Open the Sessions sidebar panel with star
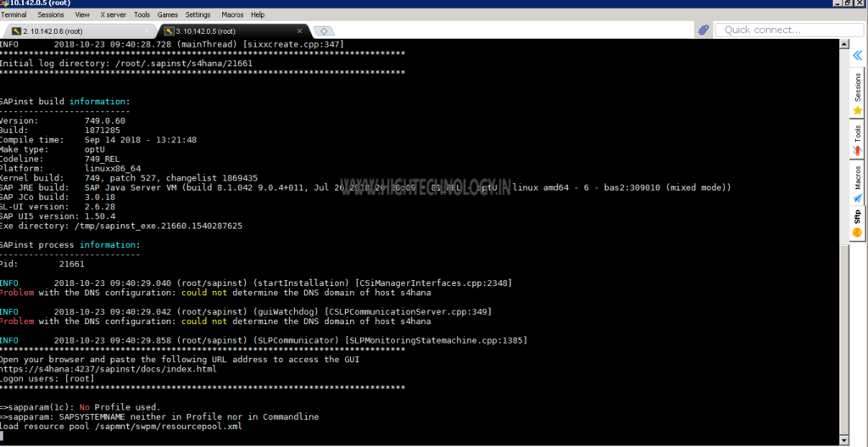The width and height of the screenshot is (868, 447). coord(858,94)
